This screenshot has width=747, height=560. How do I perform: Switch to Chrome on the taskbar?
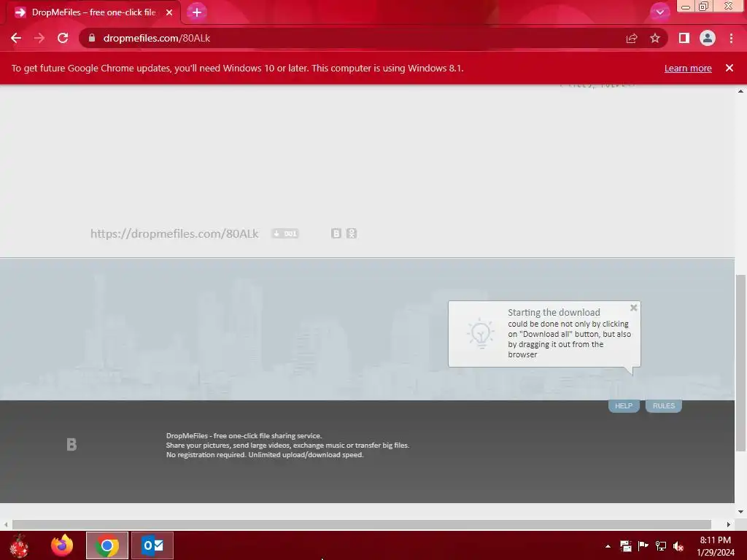tap(107, 545)
